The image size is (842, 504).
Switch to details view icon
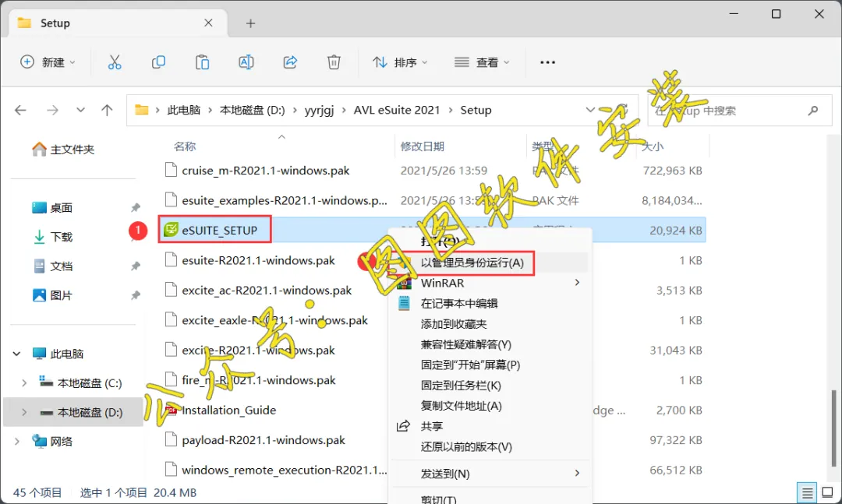point(807,492)
